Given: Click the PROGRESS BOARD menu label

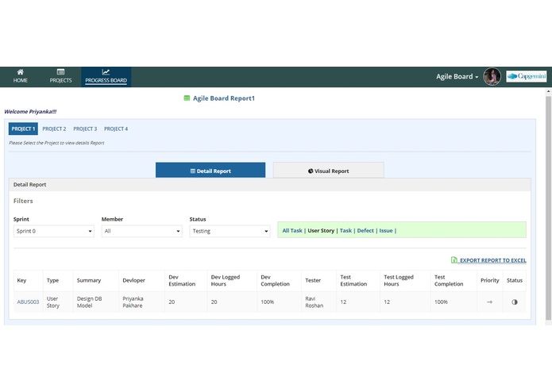Looking at the screenshot, I should 106,80.
